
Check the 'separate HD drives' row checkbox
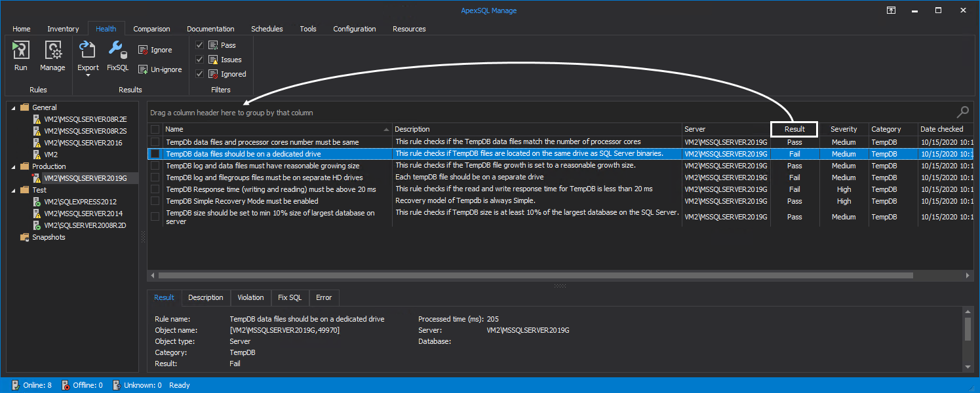[x=155, y=178]
